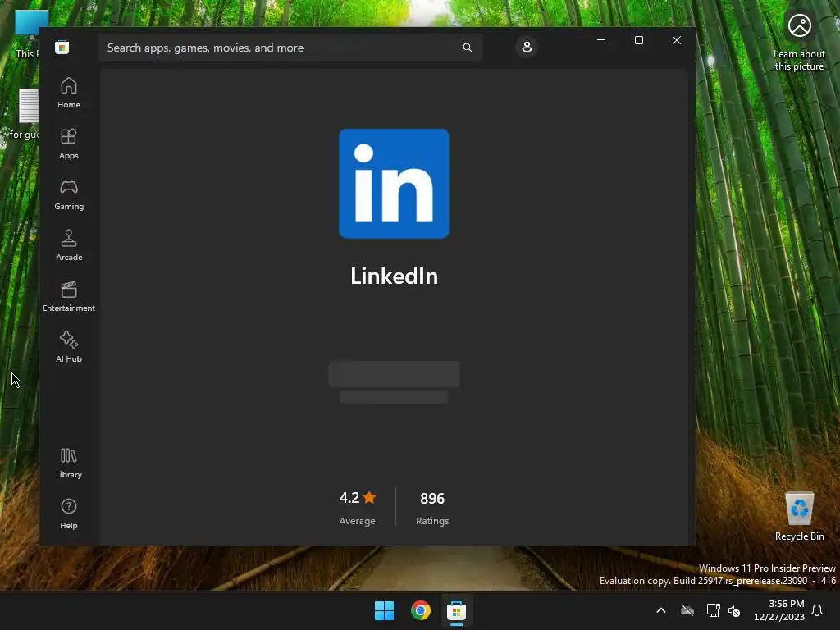Click the Microsoft Store logo icon
This screenshot has height=630, width=840.
[62, 47]
